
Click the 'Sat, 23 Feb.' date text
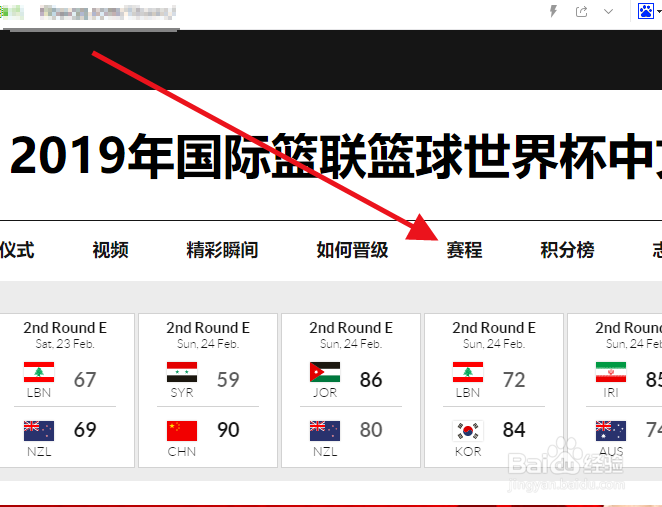click(65, 344)
